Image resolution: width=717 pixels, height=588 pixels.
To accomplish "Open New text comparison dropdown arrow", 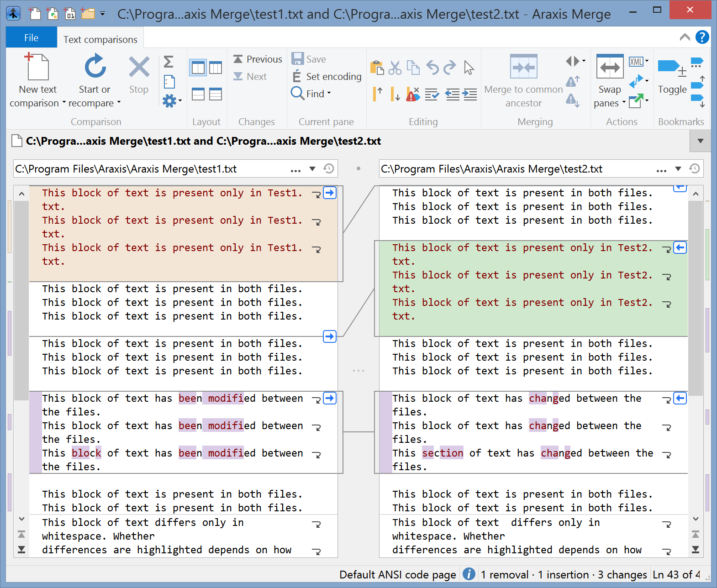I will point(64,102).
